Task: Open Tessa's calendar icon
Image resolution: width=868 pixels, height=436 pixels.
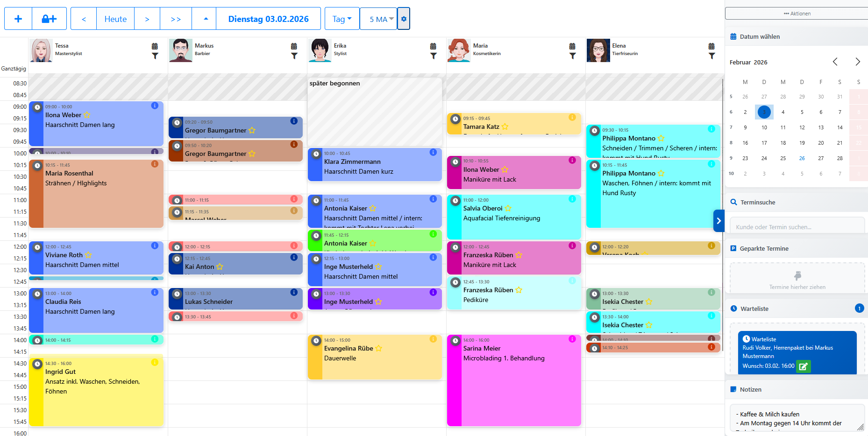Action: (x=155, y=46)
